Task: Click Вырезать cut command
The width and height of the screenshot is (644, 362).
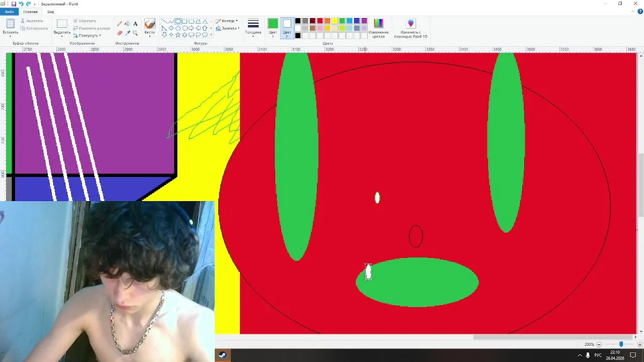Action: click(x=31, y=21)
